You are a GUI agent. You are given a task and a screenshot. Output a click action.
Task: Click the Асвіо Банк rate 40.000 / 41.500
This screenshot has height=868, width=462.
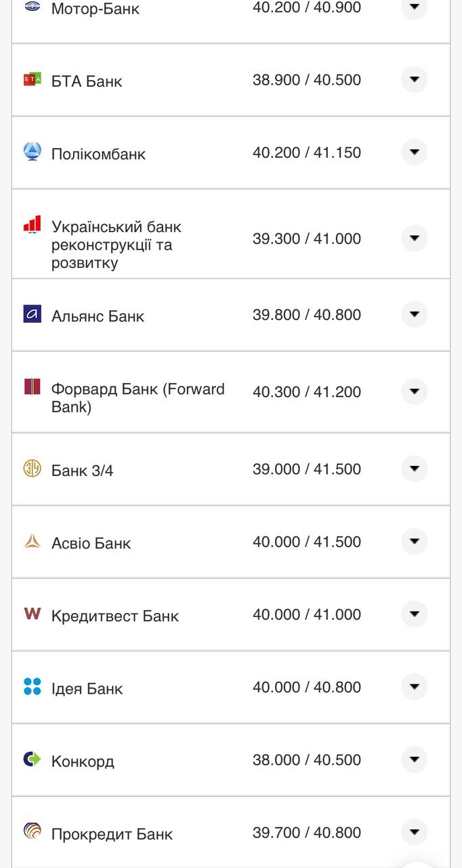pyautogui.click(x=307, y=542)
